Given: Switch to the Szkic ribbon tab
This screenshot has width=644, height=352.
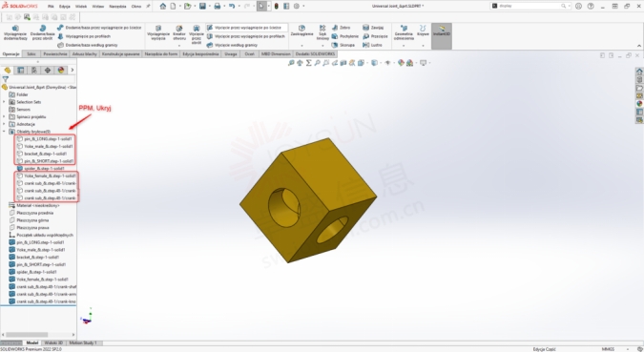Looking at the screenshot, I should click(31, 53).
